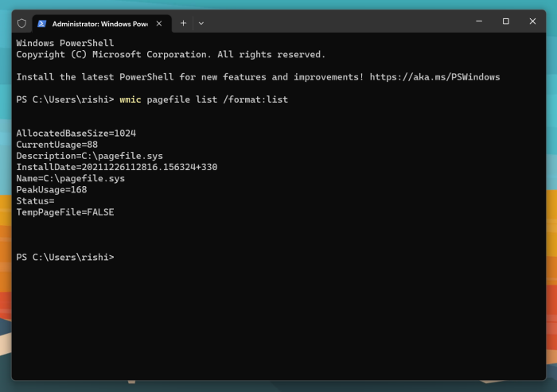This screenshot has width=557, height=392.
Task: Close the Terminal window
Action: [532, 21]
